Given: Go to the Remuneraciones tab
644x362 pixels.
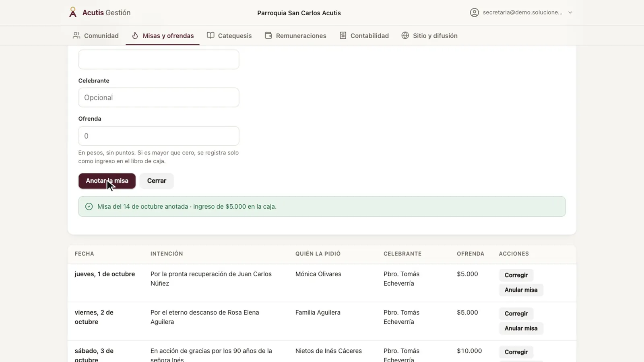Looking at the screenshot, I should pos(295,35).
